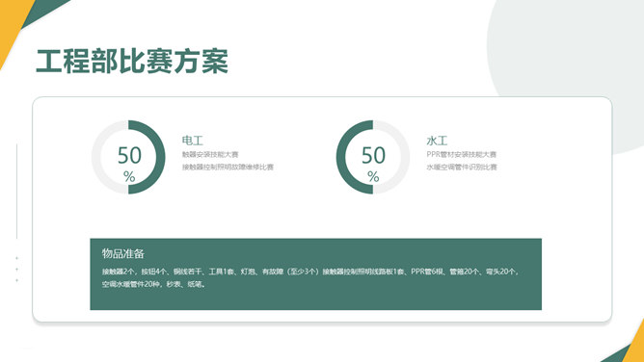Select the 电工 50% donut chart
The image size is (644, 362).
coord(128,157)
